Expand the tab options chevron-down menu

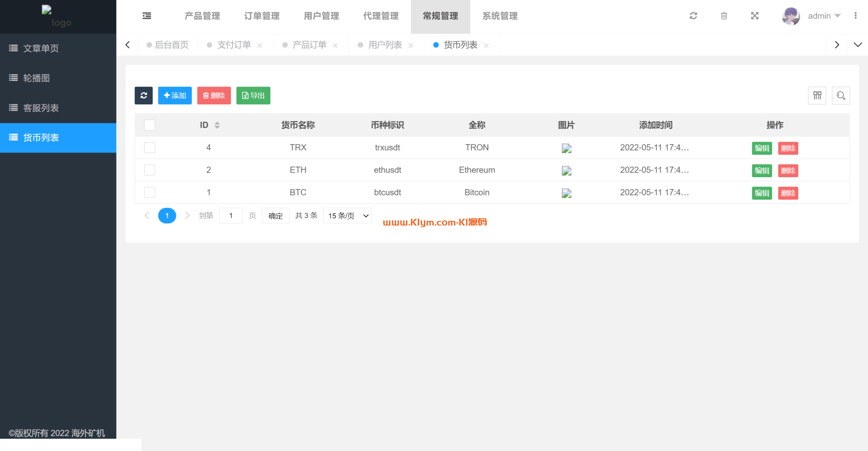[x=857, y=45]
